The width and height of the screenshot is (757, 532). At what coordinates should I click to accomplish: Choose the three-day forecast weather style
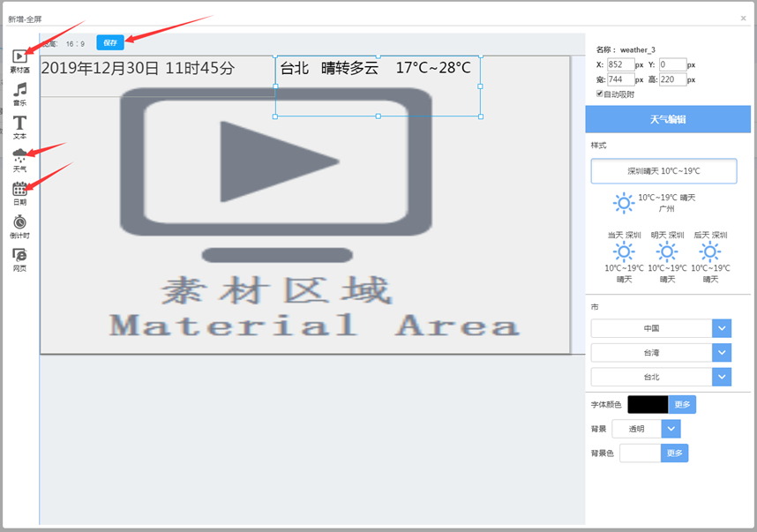[x=667, y=257]
